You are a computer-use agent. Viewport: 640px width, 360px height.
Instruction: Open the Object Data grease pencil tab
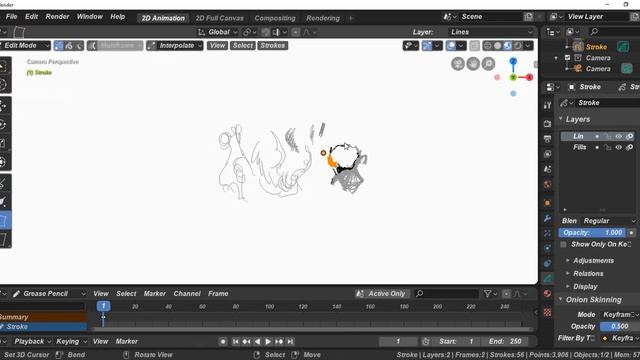point(547,278)
